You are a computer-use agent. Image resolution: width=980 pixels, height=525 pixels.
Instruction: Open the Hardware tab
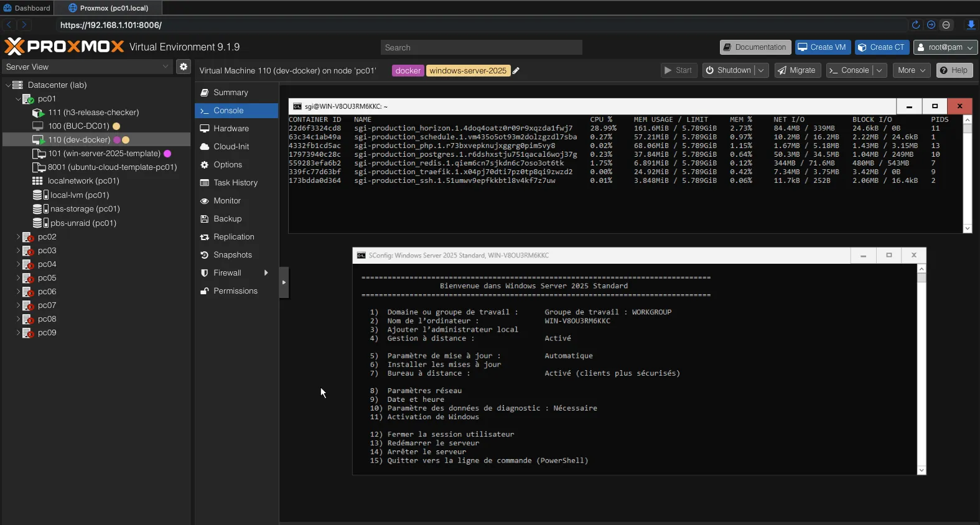(x=236, y=129)
